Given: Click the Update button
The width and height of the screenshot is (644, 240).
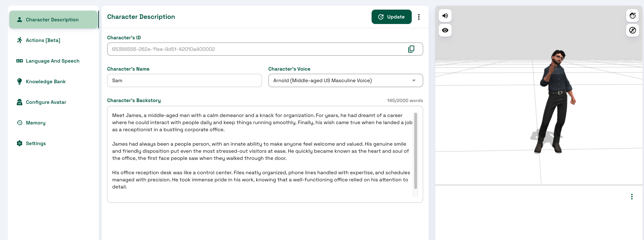Looking at the screenshot, I should click(391, 17).
